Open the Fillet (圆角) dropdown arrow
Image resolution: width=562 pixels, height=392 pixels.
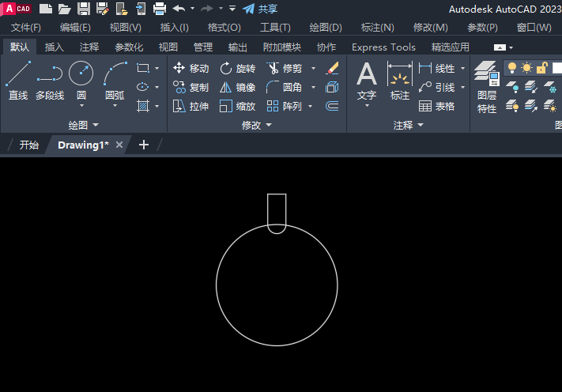point(313,87)
